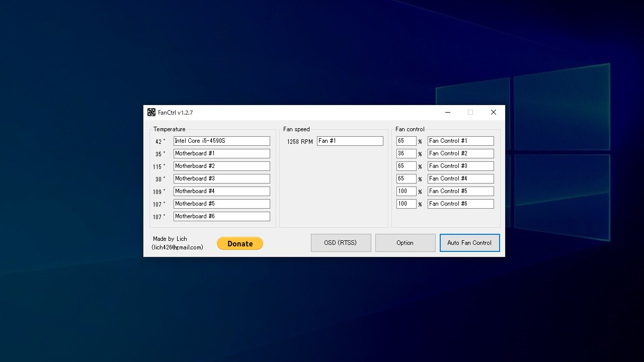644x362 pixels.
Task: Click the Fan Control #5 percent value field
Action: [407, 192]
